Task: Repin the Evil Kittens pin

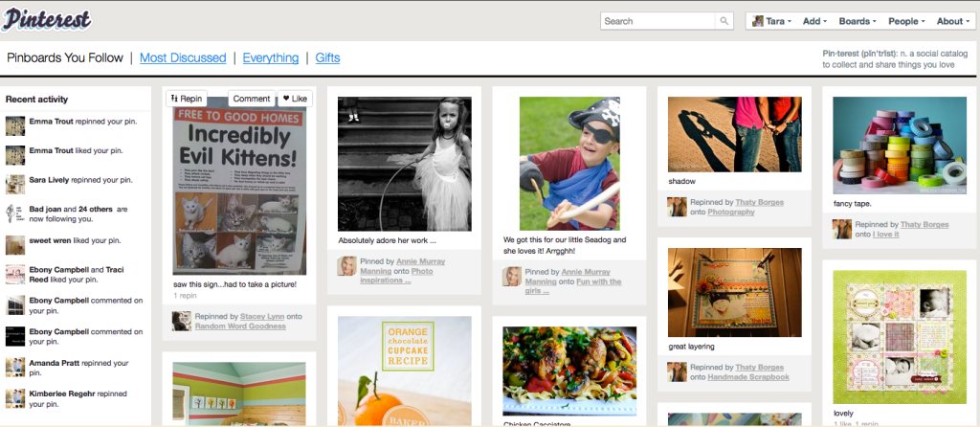Action: pyautogui.click(x=187, y=99)
